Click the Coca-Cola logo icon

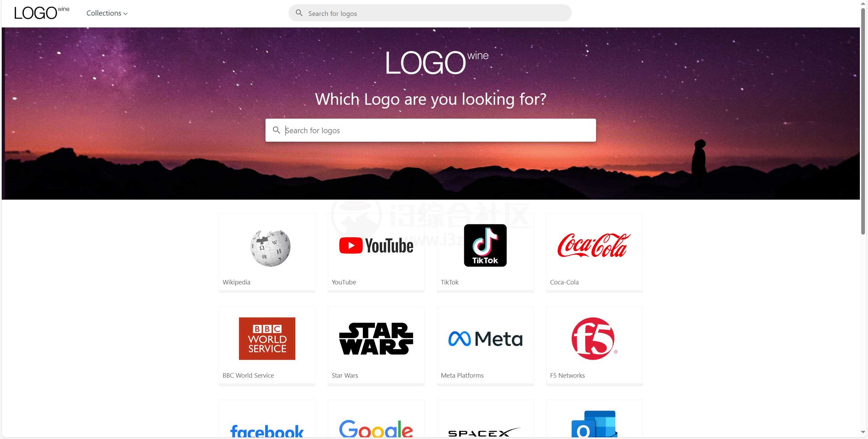tap(594, 245)
